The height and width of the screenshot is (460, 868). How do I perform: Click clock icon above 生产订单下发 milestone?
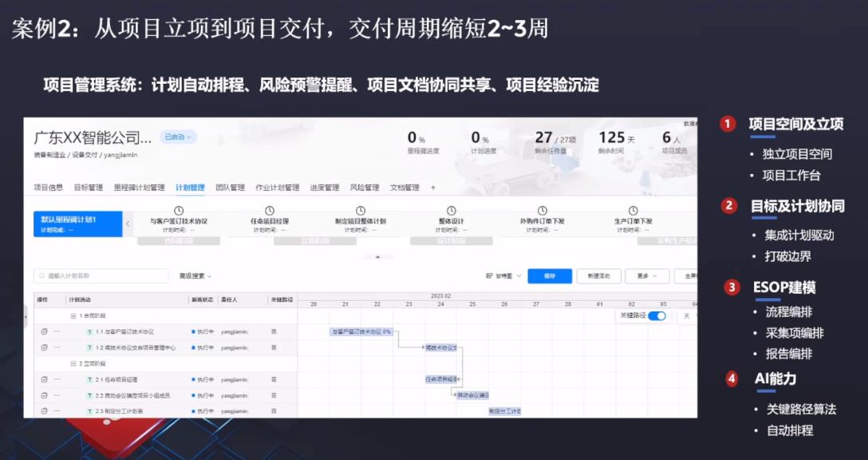633,211
